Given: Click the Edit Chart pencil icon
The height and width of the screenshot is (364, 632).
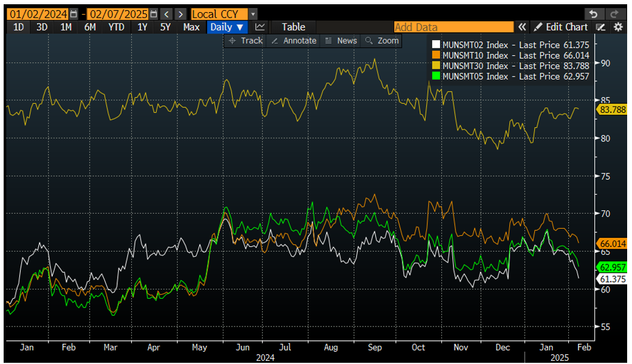Looking at the screenshot, I should pos(537,27).
